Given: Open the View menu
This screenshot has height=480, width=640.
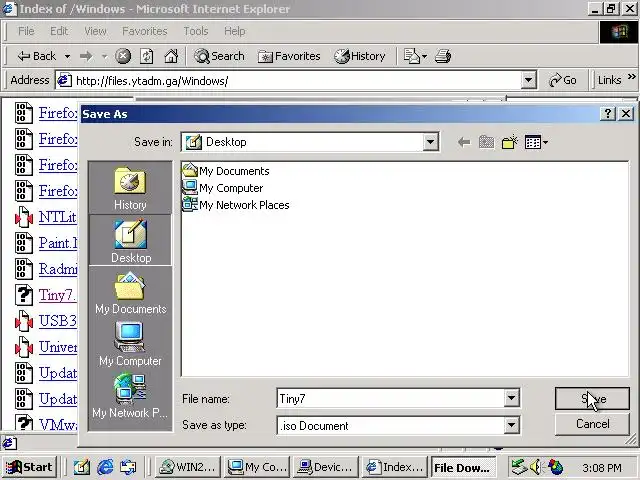Looking at the screenshot, I should click(95, 31).
